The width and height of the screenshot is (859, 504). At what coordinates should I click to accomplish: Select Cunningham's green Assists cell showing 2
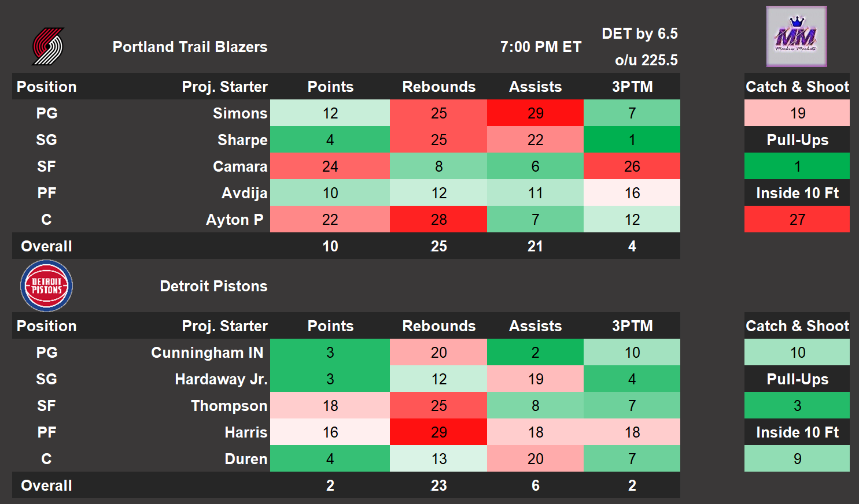click(x=535, y=353)
